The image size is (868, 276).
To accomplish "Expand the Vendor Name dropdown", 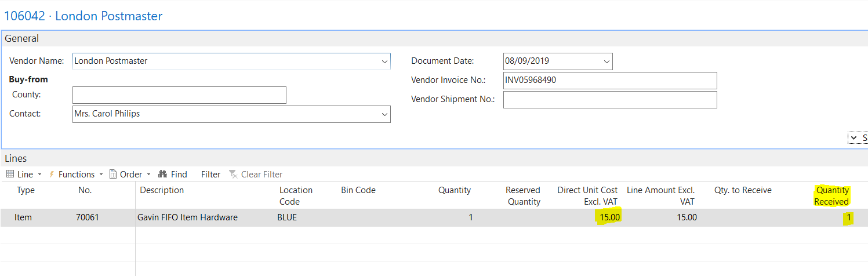I will point(384,61).
